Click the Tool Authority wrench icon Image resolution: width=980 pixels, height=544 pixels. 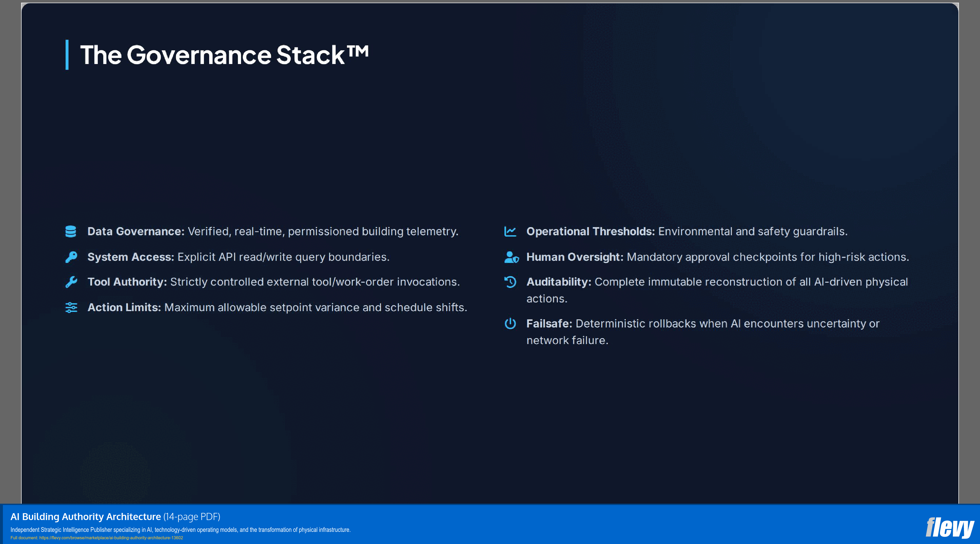click(71, 282)
